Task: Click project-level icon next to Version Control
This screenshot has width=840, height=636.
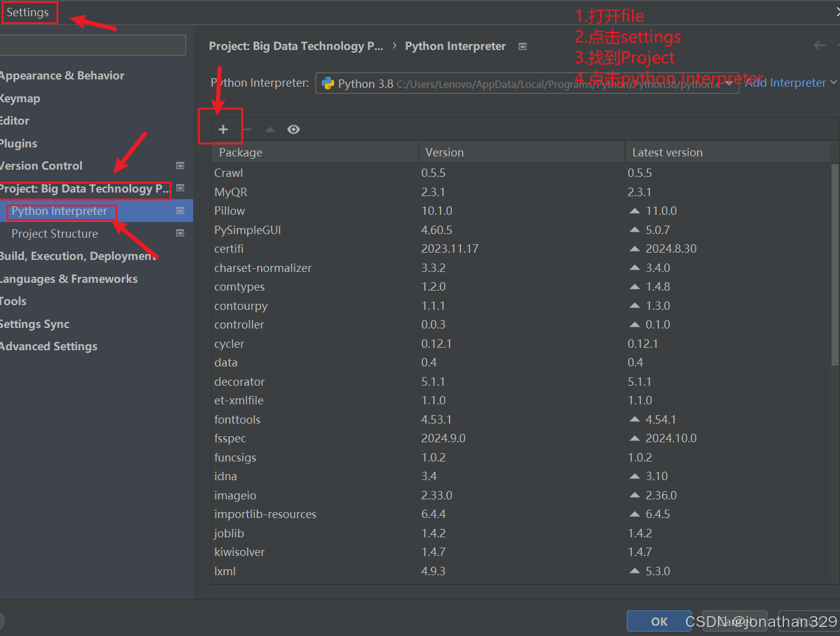Action: 180,165
